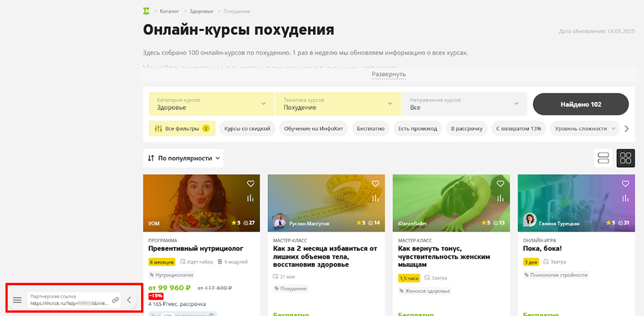Open Как вернуть тонус course title
Viewport: 644px width, 316px height.
coord(444,256)
